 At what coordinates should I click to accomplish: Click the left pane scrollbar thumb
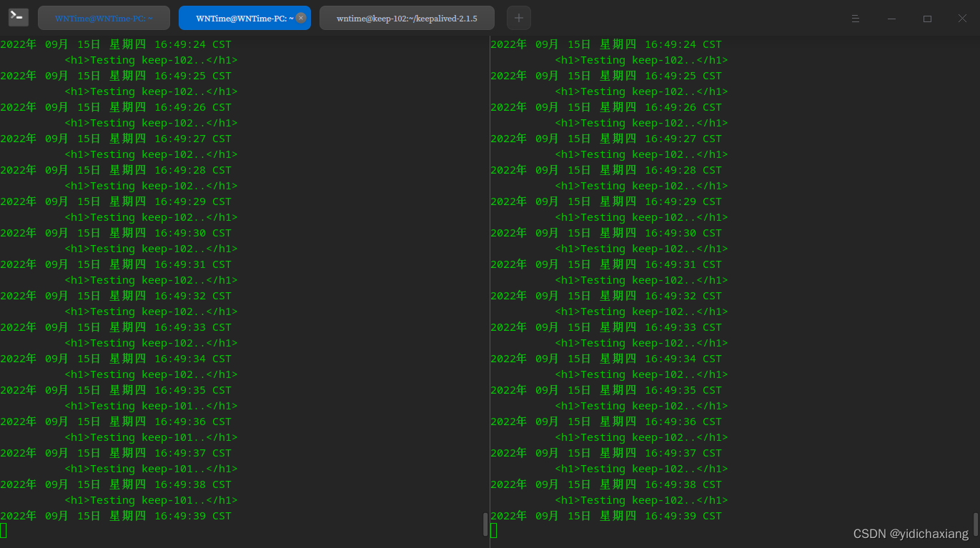tap(485, 524)
